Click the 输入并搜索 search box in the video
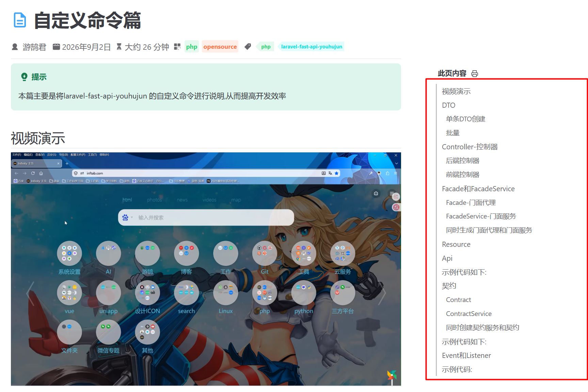Viewport: 588px width, 392px height. click(206, 217)
